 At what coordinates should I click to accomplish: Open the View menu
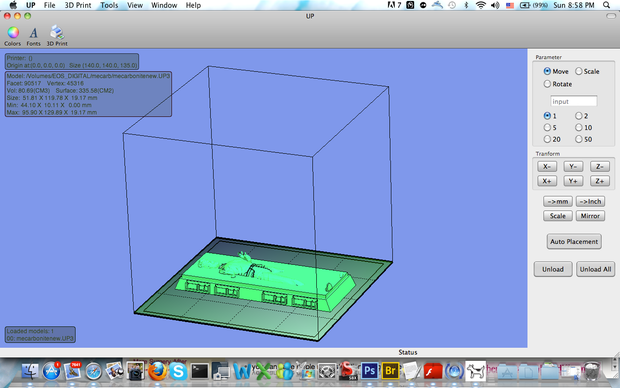pyautogui.click(x=135, y=5)
